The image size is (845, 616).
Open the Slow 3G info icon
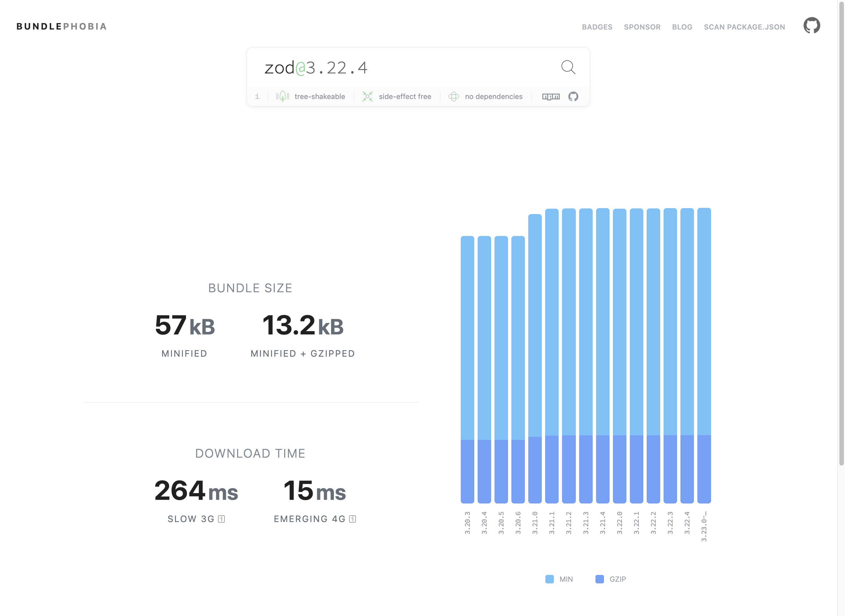[221, 519]
